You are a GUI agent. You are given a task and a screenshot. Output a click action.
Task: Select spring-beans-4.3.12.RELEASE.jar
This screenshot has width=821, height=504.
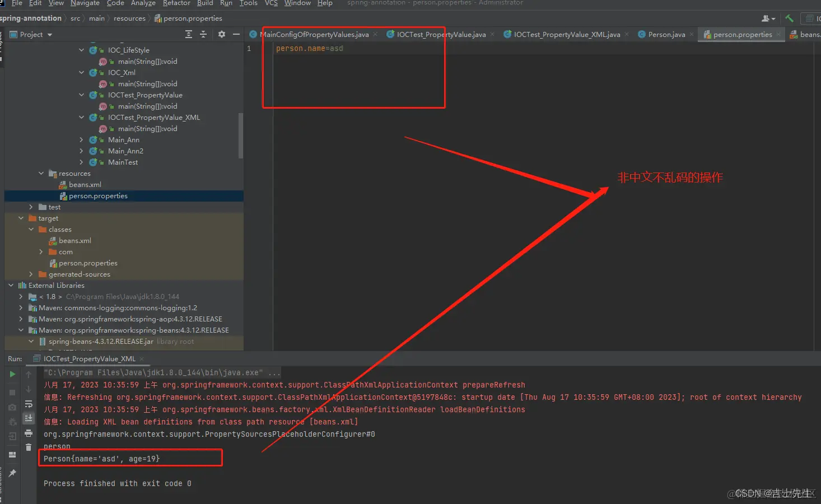click(x=101, y=342)
